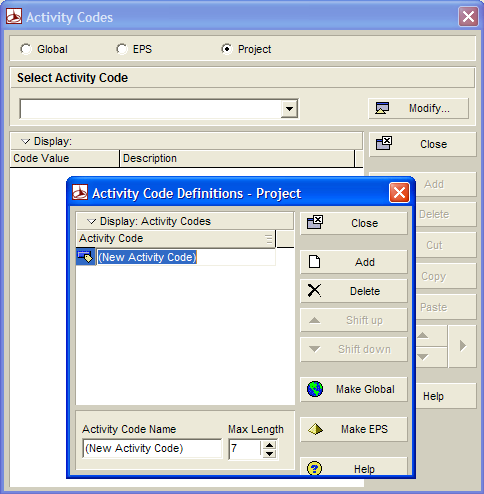Close the Activity Code Definitions dialog with X
The width and height of the screenshot is (484, 494).
click(x=399, y=193)
